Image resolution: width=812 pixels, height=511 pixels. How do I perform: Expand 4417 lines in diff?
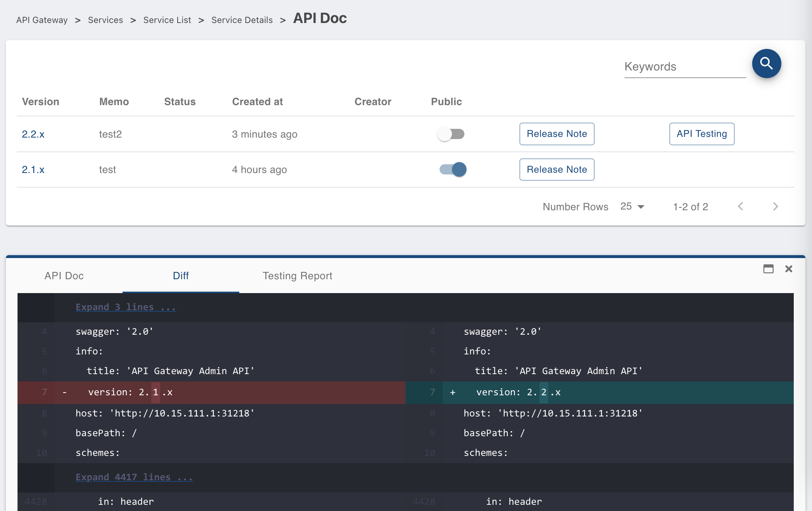134,477
